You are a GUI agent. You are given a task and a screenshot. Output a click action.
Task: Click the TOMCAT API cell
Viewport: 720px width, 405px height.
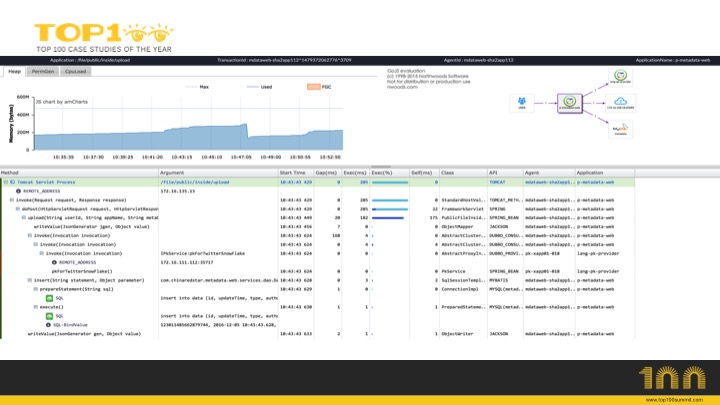pos(505,182)
